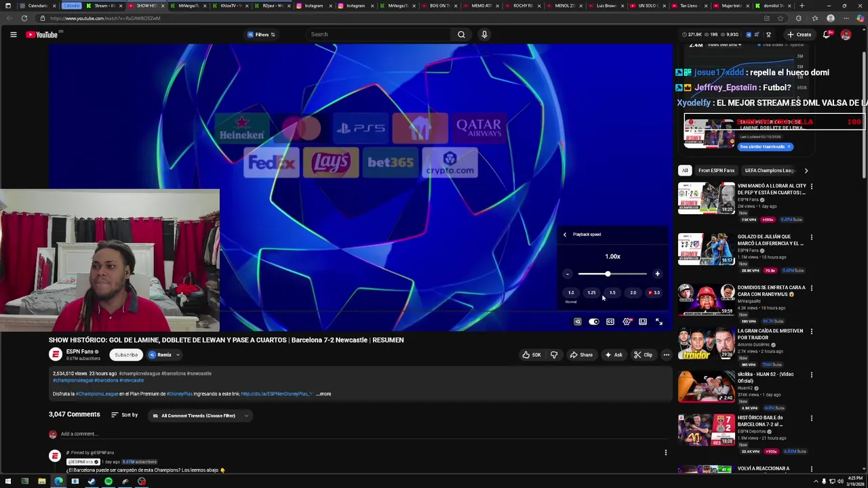Share the Barcelona 7-2 Newcastle video
The width and height of the screenshot is (868, 488).
pyautogui.click(x=581, y=354)
